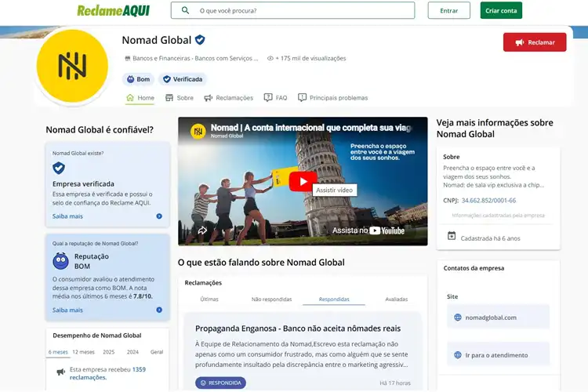The image size is (588, 392).
Task: Click the video title 'Nomad | A conta internacional'
Action: (x=311, y=128)
